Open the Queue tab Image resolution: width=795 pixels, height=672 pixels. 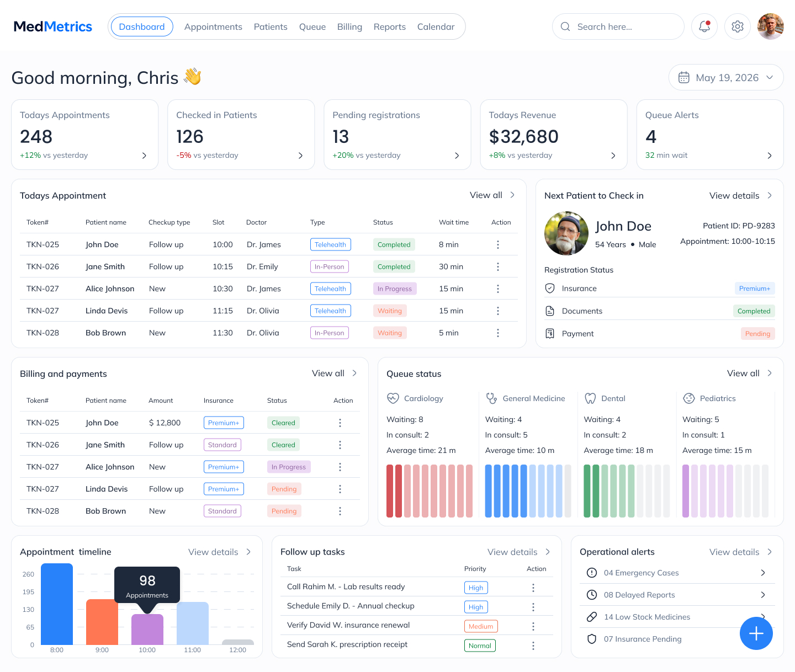point(312,26)
